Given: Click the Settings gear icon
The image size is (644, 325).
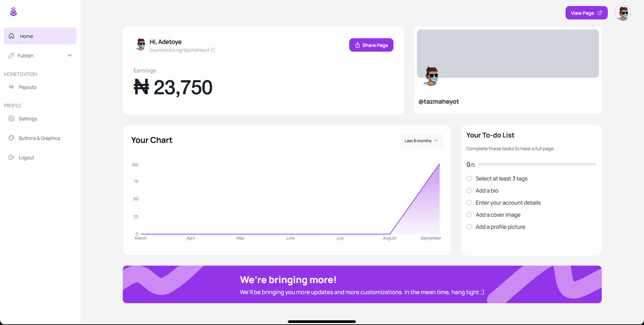Looking at the screenshot, I should [11, 118].
